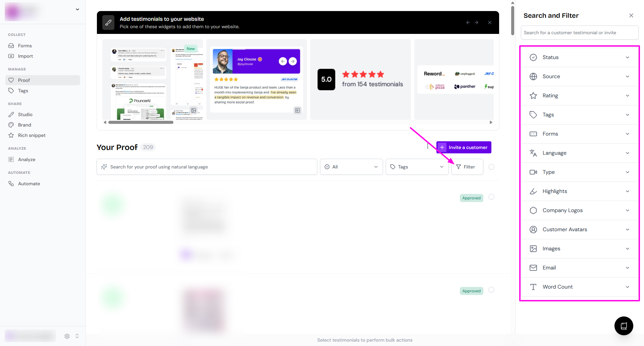Click the settings gear icon in sidebar footer
644x346 pixels.
coord(67,336)
